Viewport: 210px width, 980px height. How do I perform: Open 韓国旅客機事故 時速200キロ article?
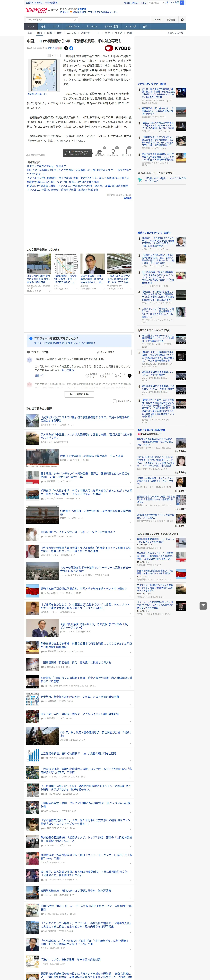76,891
